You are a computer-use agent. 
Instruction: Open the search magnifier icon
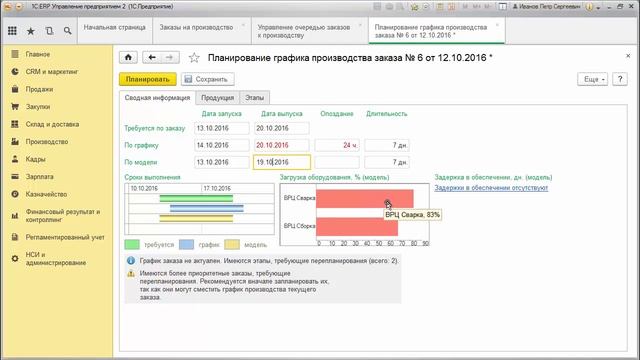pyautogui.click(x=68, y=31)
